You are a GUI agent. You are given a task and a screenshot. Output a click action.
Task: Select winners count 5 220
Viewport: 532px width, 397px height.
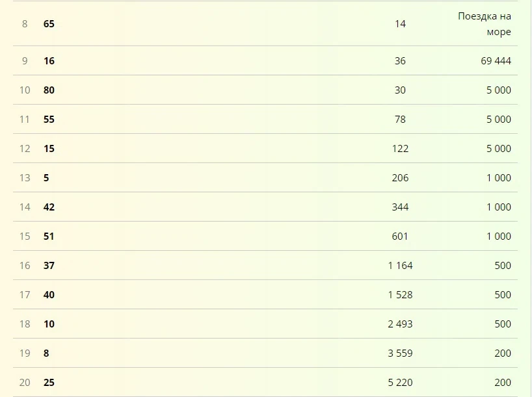coord(400,383)
